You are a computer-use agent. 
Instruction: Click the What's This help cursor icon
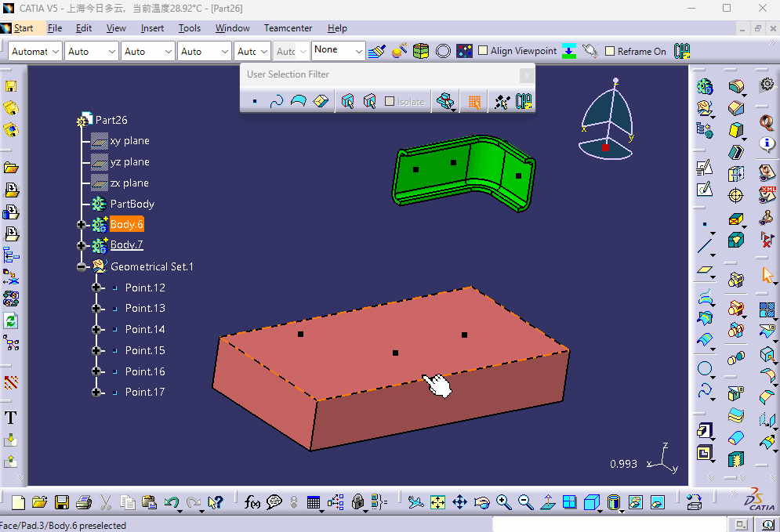click(x=216, y=503)
